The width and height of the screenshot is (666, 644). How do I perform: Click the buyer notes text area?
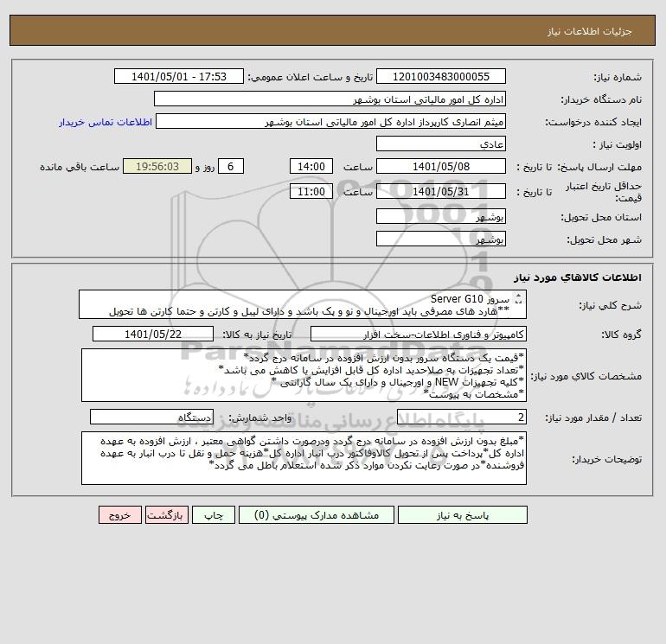coord(304,458)
